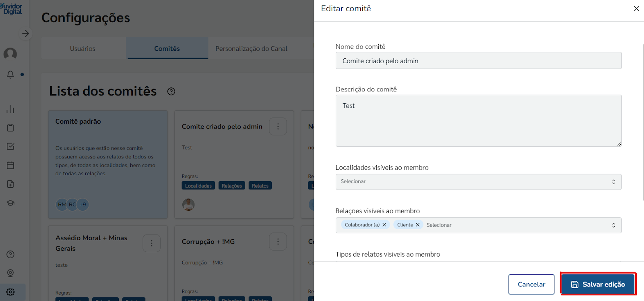Click help icon beside Lista dos comitês
This screenshot has height=301, width=644.
171,91
